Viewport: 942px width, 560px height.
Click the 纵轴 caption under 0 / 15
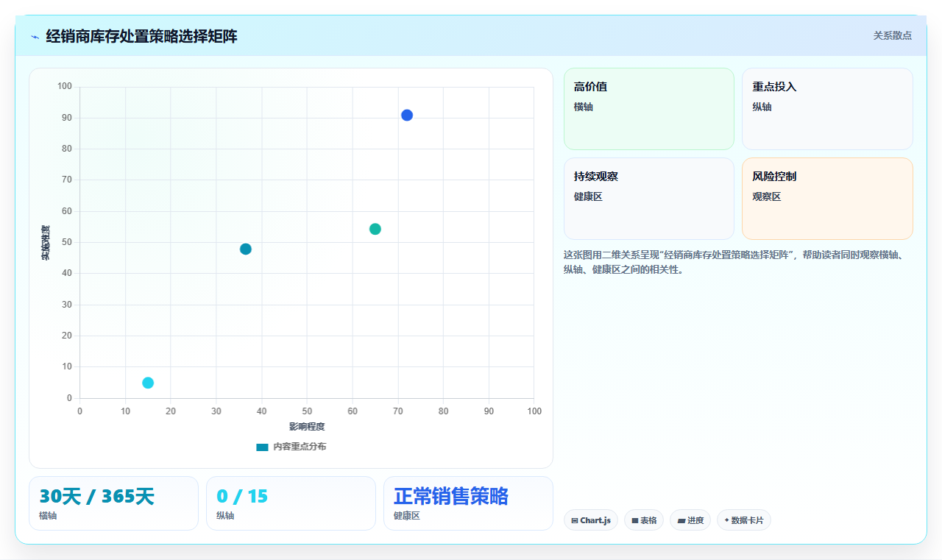225,516
